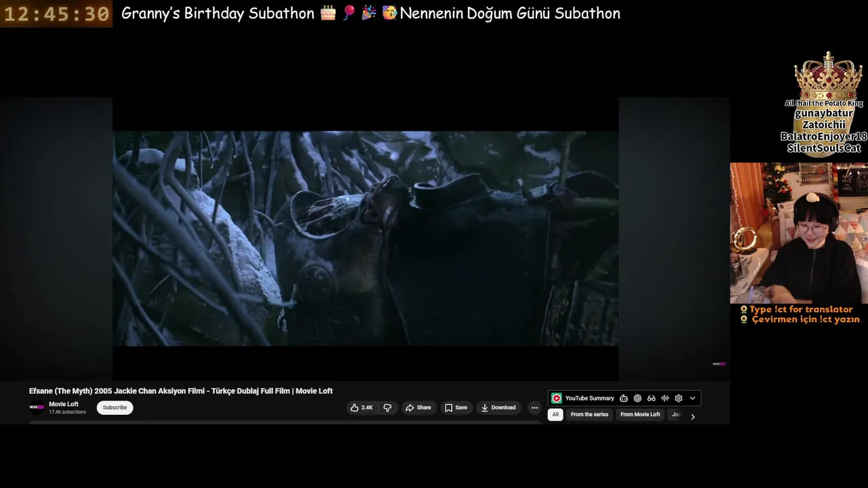Click the 17.4K subscribers text
The height and width of the screenshot is (488, 868).
[67, 412]
